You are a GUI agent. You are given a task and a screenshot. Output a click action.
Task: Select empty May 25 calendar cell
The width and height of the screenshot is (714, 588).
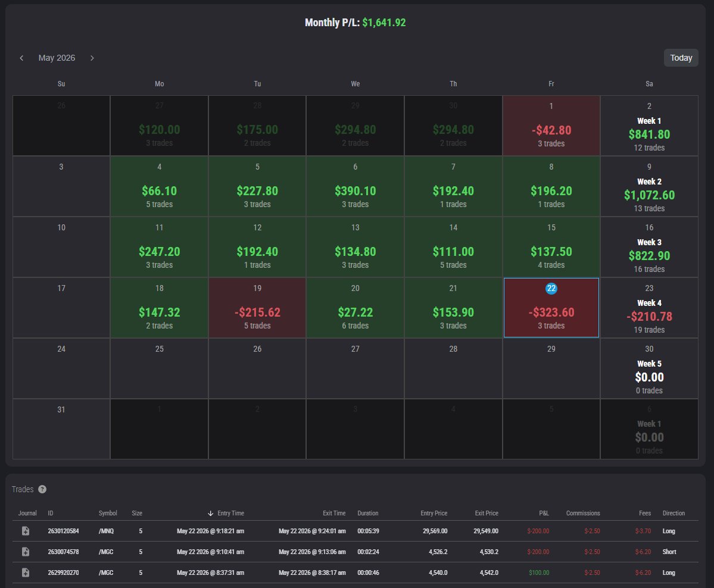coord(160,368)
